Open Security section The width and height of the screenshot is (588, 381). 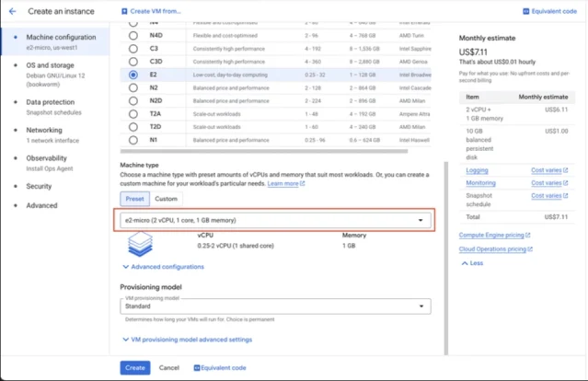(x=55, y=187)
